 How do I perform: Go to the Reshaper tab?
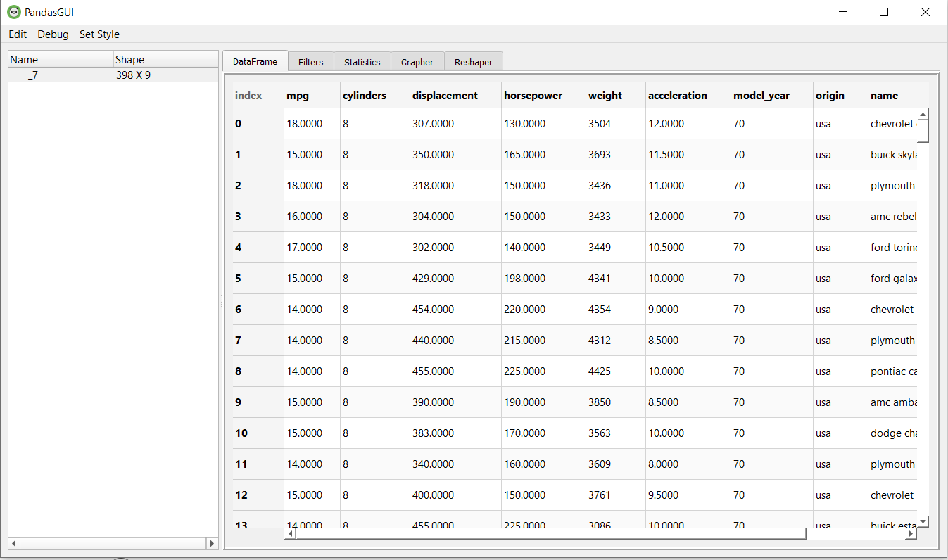coord(473,62)
